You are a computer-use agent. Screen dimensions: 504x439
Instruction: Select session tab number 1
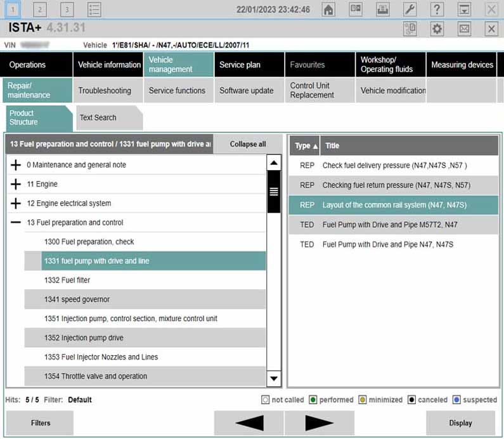tap(13, 10)
